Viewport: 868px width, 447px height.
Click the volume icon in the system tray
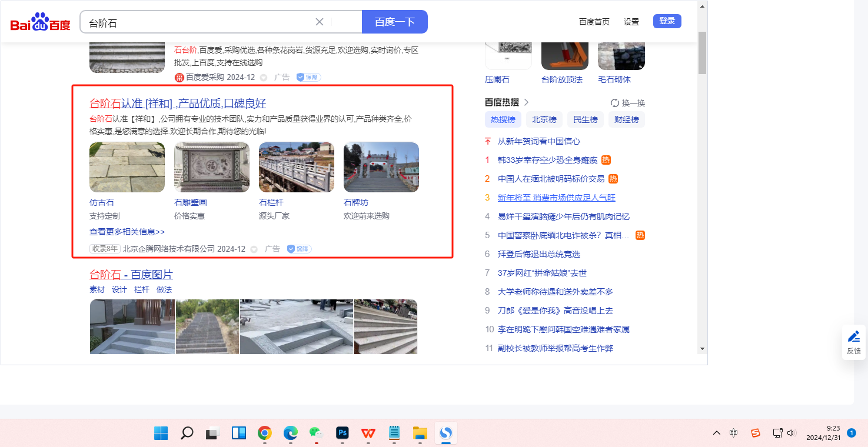pyautogui.click(x=791, y=433)
